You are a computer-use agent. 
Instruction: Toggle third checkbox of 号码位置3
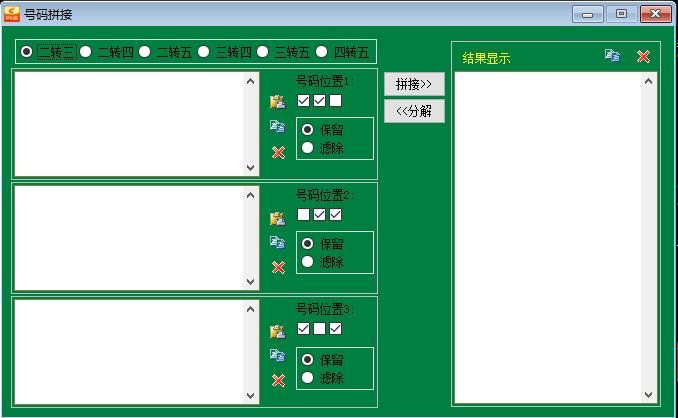[336, 329]
